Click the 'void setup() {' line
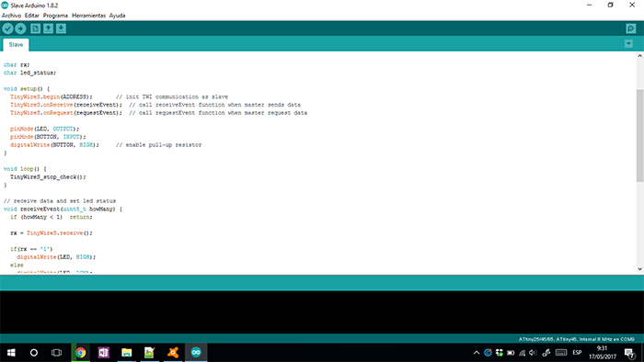Screen dimensions: 644x362 tap(27, 88)
